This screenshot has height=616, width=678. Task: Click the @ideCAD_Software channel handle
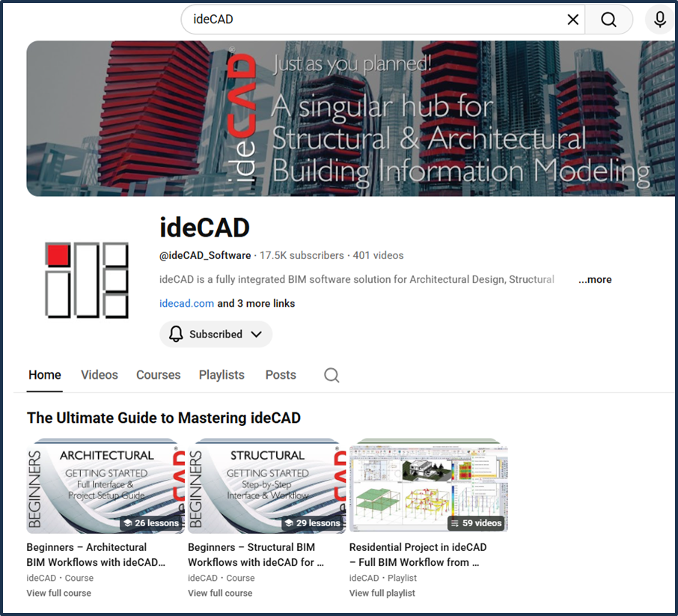click(x=205, y=256)
